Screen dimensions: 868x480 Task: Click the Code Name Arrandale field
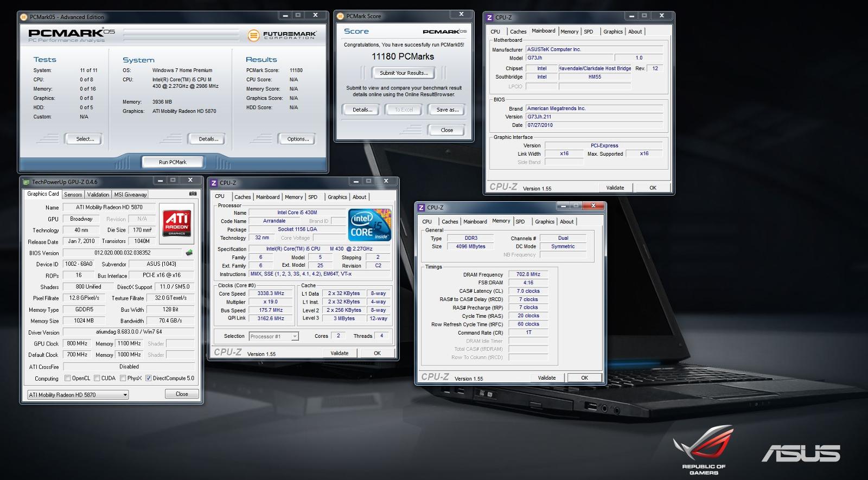[x=274, y=221]
